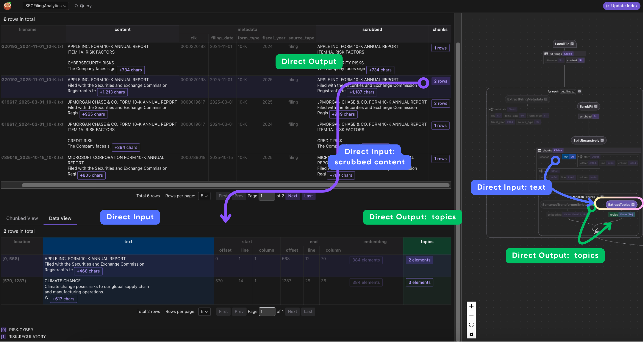Toggle the topics Vector[Str] output pill
Screen dimensions: 644x342
[x=622, y=214]
